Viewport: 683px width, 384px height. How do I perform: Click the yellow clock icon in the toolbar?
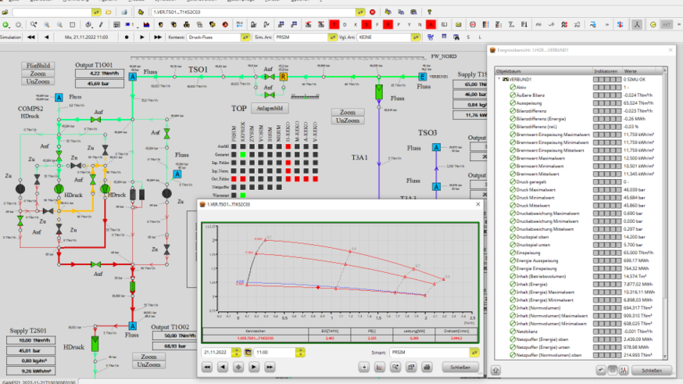(x=653, y=25)
